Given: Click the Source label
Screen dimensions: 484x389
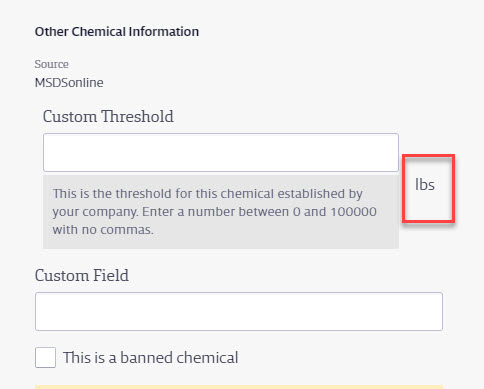Looking at the screenshot, I should pyautogui.click(x=51, y=64).
